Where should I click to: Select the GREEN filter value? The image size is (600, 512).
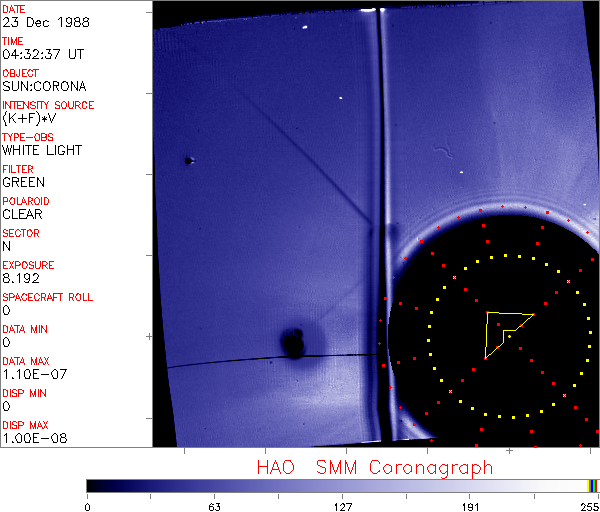tap(24, 182)
